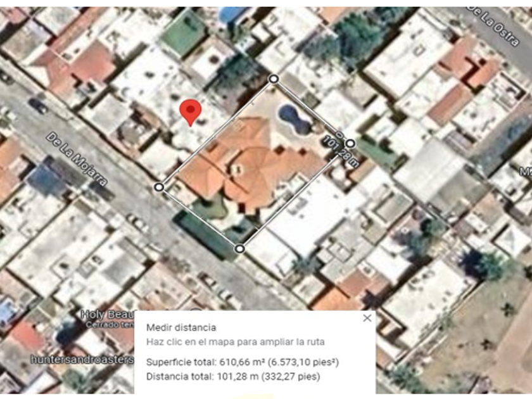Open the huntersandroasters place label
The height and width of the screenshot is (399, 532).
[x=82, y=359]
